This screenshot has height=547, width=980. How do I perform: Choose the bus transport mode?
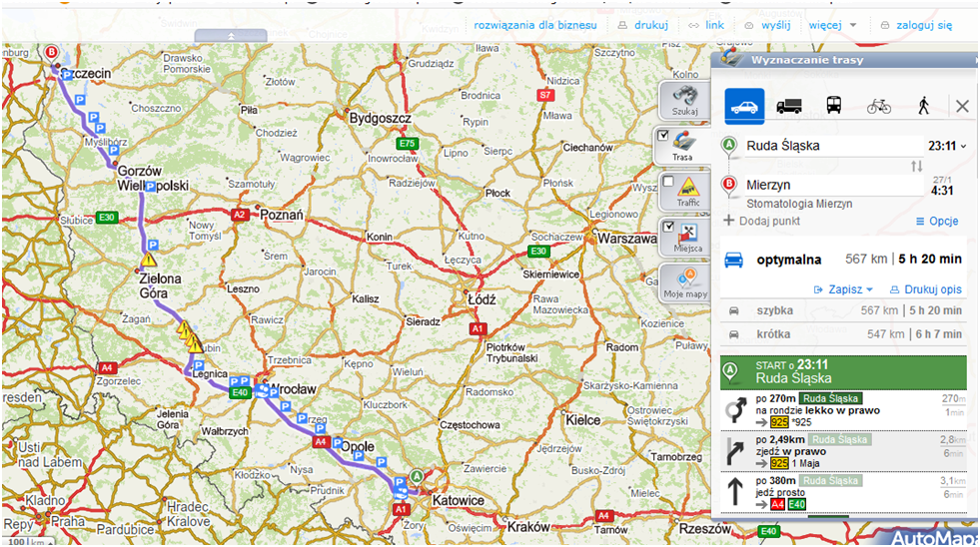tap(834, 106)
